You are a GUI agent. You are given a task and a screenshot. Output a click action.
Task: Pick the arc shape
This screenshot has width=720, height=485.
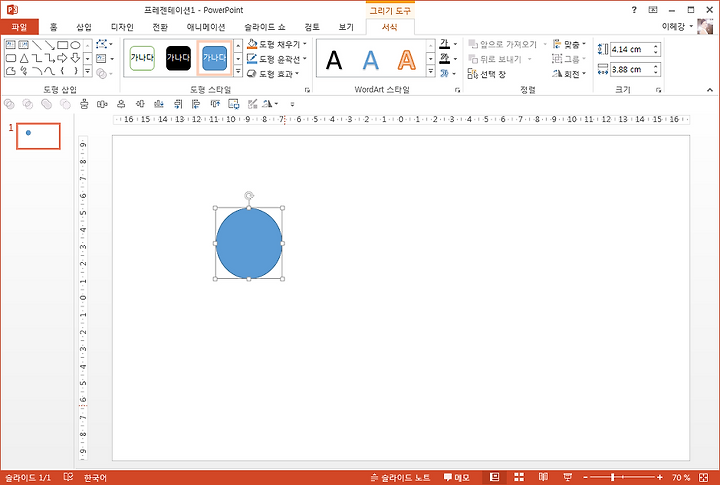37,71
